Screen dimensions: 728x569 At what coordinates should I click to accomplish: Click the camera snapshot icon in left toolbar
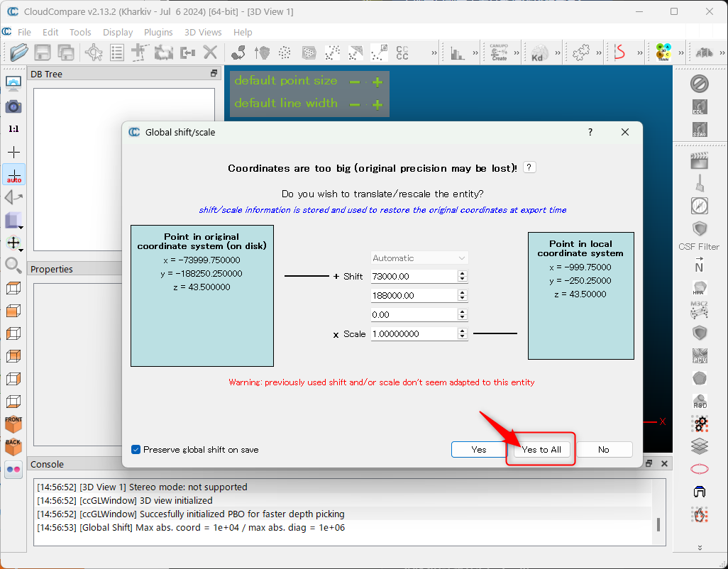coord(13,106)
